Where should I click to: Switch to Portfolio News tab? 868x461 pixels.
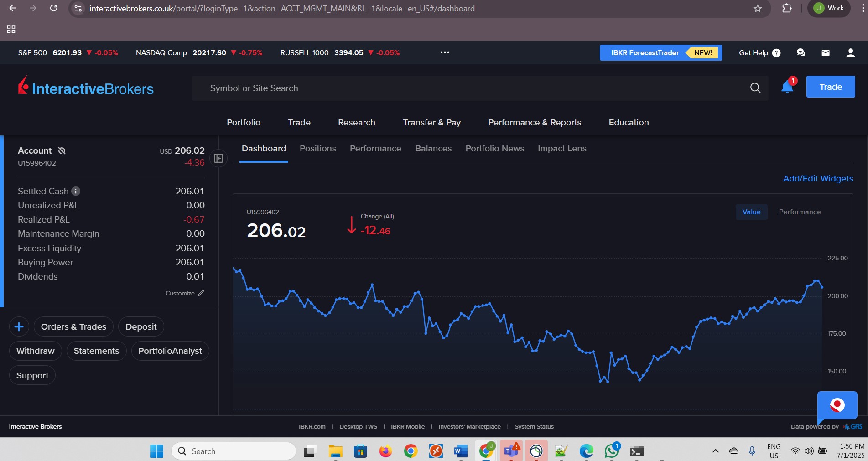(495, 149)
